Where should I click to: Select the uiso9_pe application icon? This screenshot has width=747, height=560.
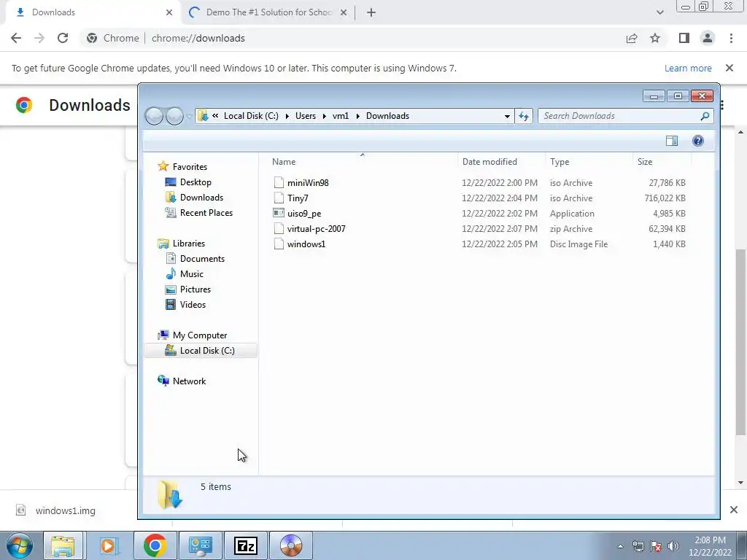(279, 214)
